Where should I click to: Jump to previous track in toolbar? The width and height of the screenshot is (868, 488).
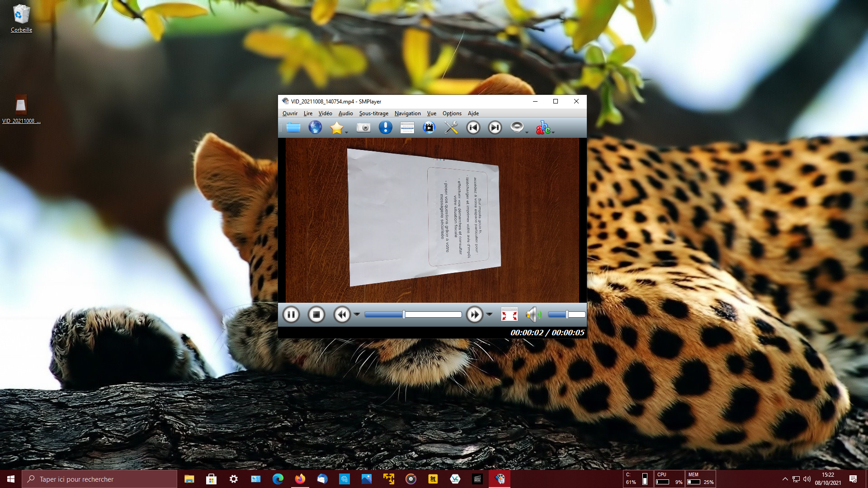coord(473,128)
